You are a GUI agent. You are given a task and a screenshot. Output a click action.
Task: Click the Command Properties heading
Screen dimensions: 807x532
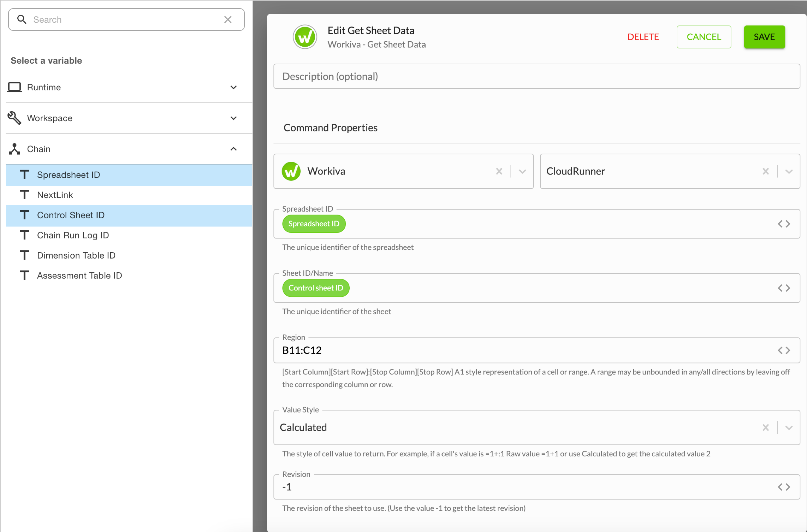pos(330,128)
